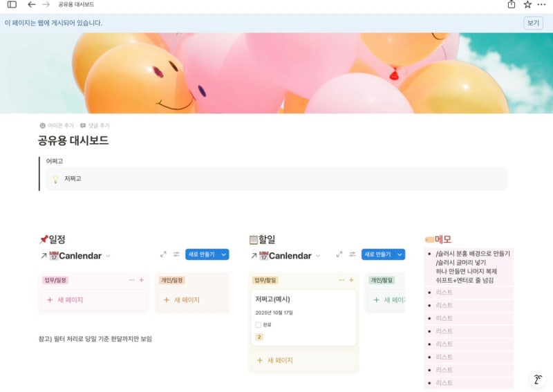Image resolution: width=553 pixels, height=392 pixels.
Task: Select the 개인/할일 group tag
Action: click(382, 280)
